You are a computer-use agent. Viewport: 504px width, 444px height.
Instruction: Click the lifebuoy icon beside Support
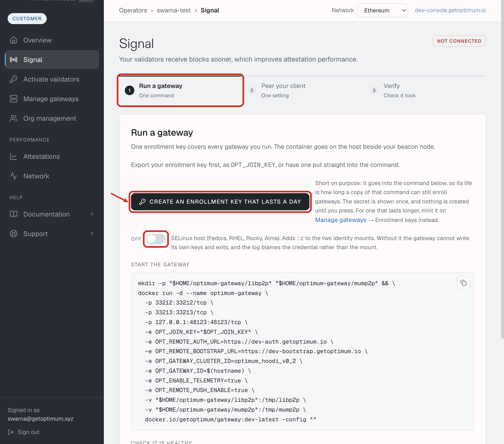pyautogui.click(x=14, y=233)
